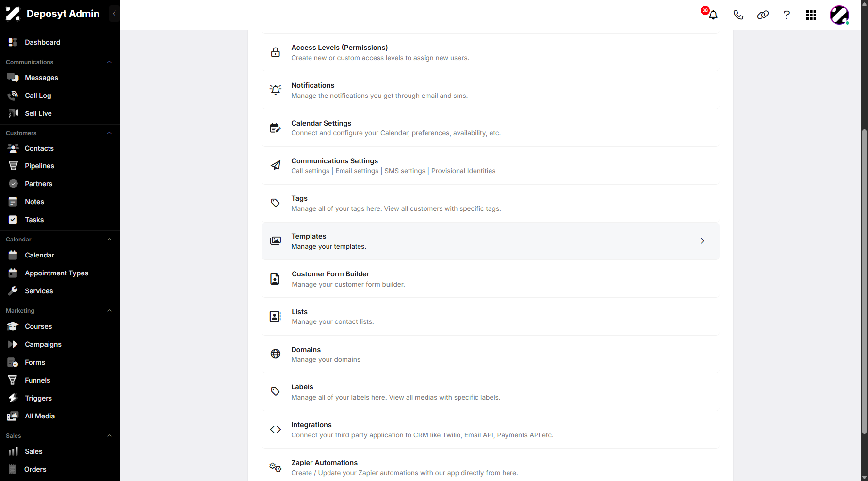Collapse the Marketing sidebar section
The width and height of the screenshot is (868, 481).
(109, 311)
